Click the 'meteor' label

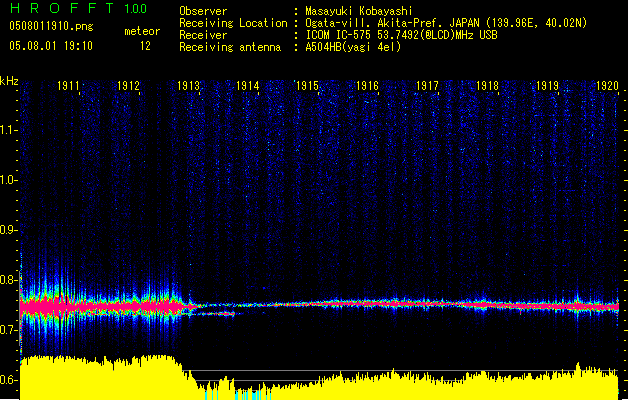pos(142,31)
